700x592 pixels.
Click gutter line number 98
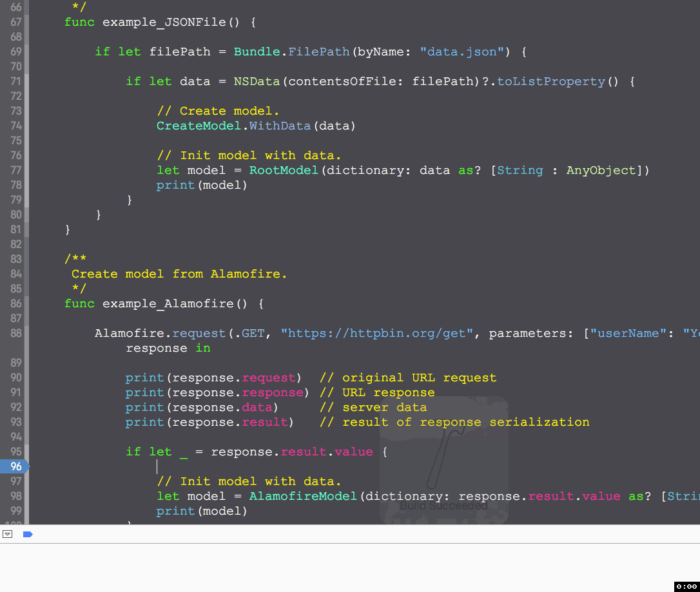(x=16, y=496)
